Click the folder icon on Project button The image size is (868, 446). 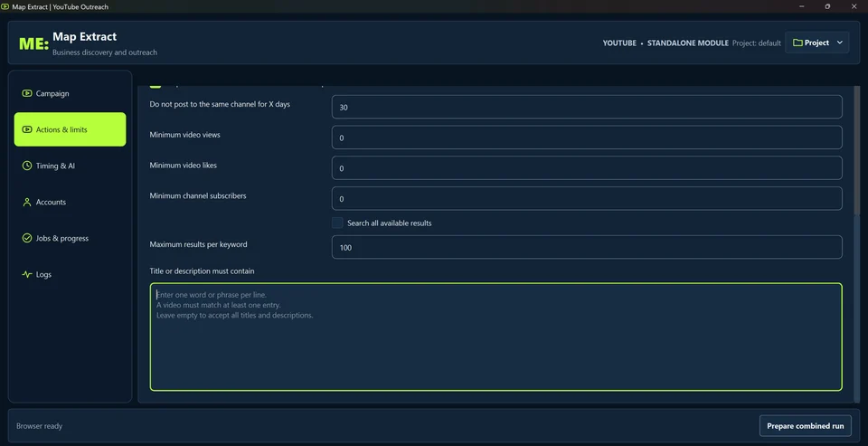point(797,43)
